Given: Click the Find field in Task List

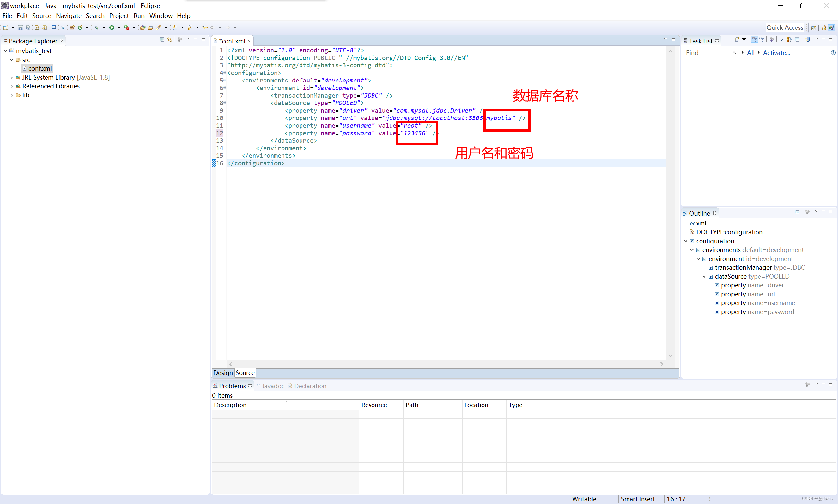Looking at the screenshot, I should (710, 53).
